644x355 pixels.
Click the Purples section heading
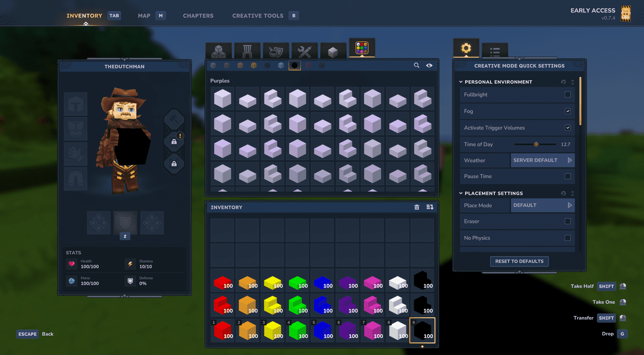coord(220,81)
